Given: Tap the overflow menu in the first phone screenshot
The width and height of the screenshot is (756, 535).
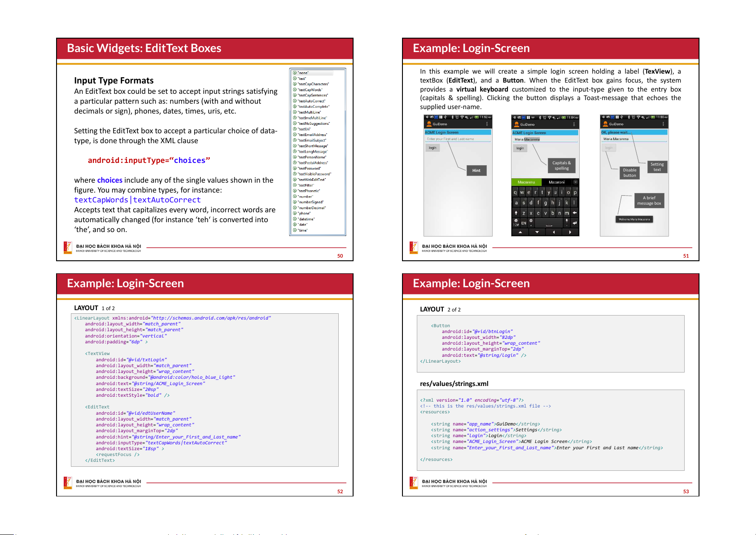Looking at the screenshot, I should [x=487, y=124].
